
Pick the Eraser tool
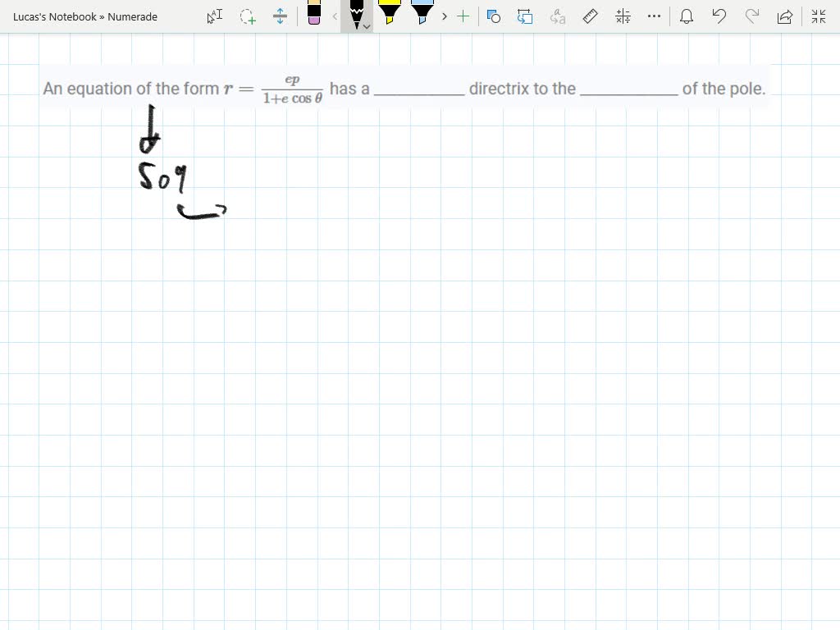[314, 15]
